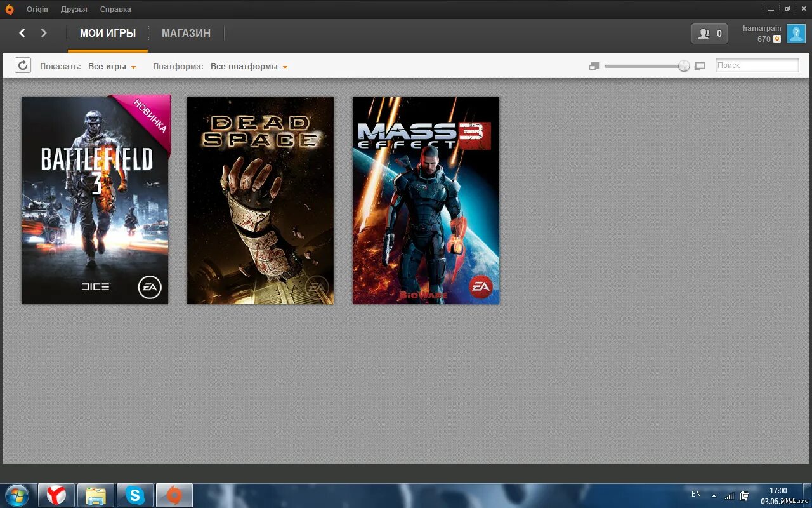
Task: Select the Dead Space game cover
Action: 260,200
